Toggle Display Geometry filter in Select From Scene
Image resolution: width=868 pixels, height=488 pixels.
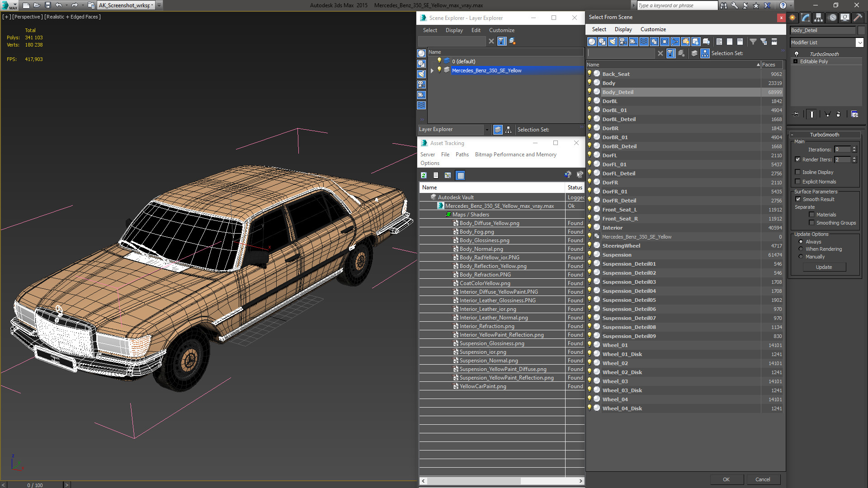[592, 42]
